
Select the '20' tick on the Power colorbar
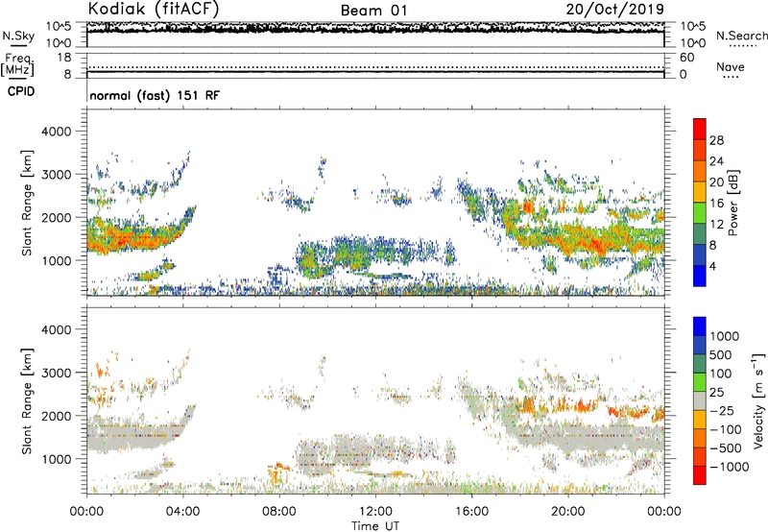[x=716, y=182]
